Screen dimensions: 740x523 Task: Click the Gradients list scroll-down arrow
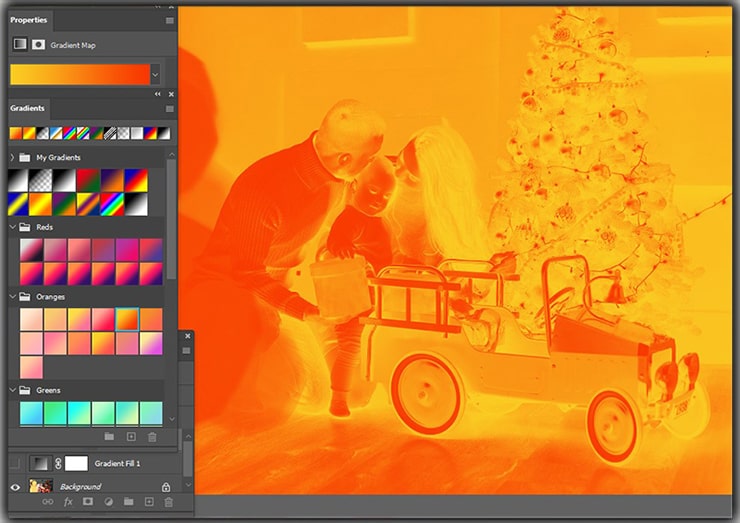coord(172,419)
